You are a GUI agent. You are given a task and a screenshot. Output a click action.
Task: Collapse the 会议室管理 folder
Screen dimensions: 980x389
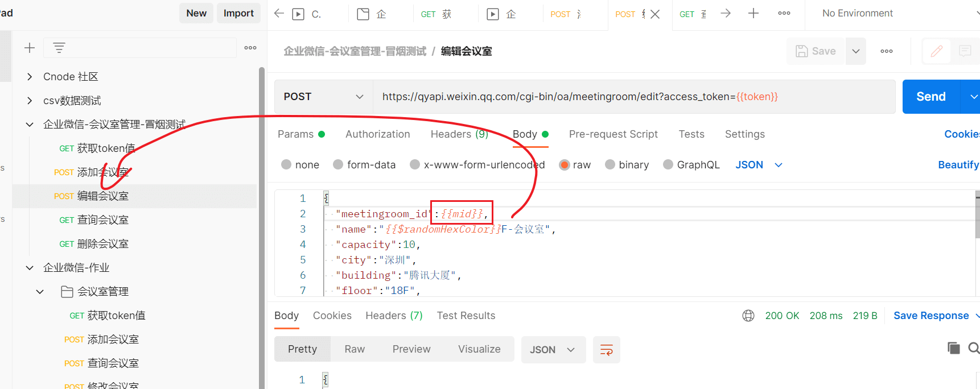(x=40, y=292)
